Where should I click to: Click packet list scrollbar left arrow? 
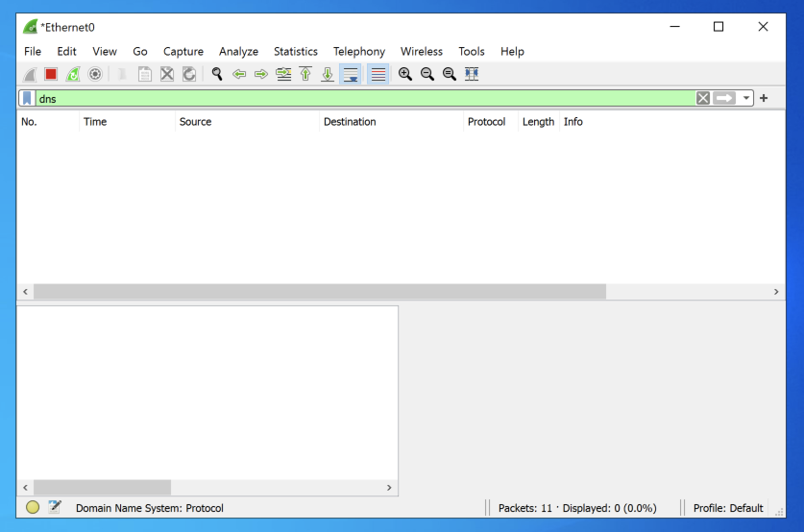click(x=25, y=292)
